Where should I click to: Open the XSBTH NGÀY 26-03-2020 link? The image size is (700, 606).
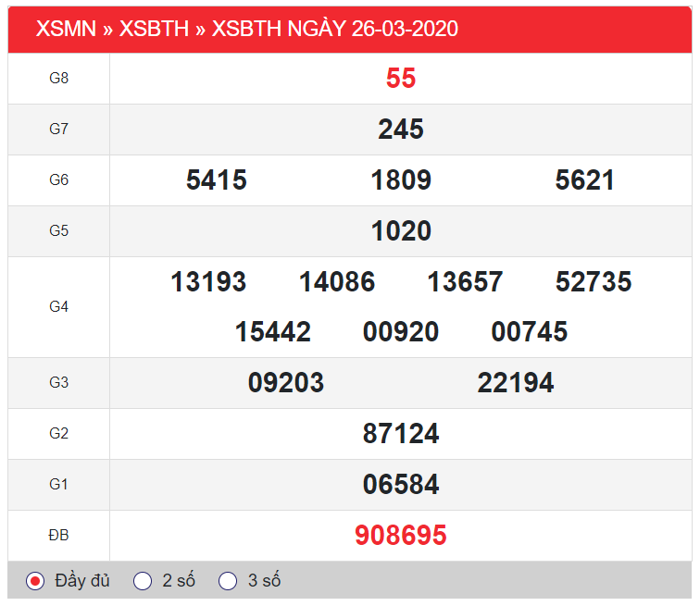[x=335, y=29]
